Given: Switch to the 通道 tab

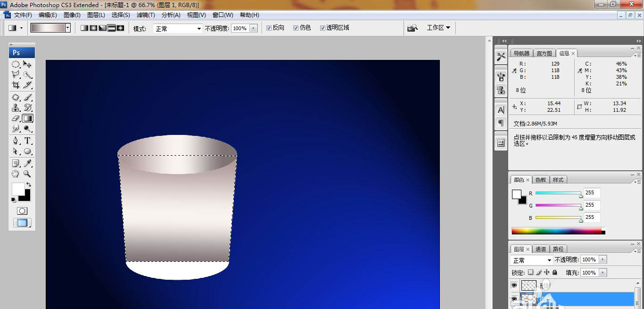Looking at the screenshot, I should pyautogui.click(x=541, y=249).
